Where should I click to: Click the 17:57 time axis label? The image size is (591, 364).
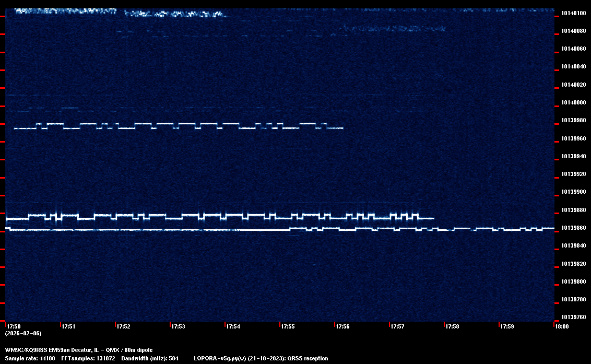click(397, 326)
